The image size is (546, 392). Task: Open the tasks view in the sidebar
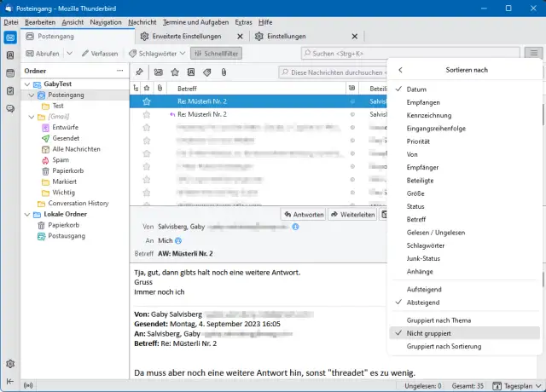pos(9,91)
